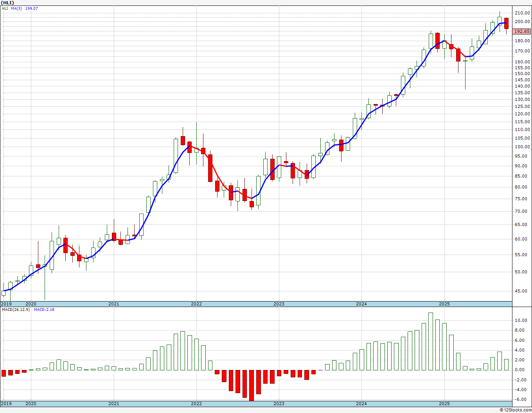Click 2021 on the MACD panel timeline
532x413 pixels.
pos(113,404)
